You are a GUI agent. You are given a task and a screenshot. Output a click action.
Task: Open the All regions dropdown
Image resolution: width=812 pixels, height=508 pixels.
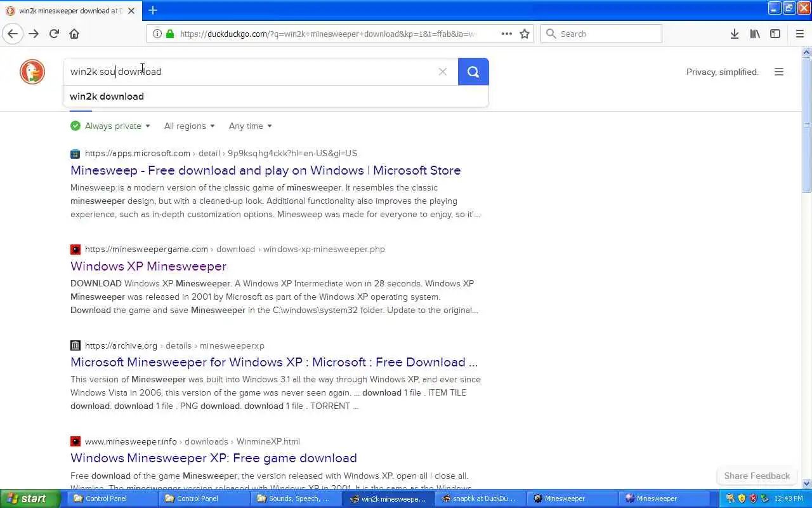[189, 126]
